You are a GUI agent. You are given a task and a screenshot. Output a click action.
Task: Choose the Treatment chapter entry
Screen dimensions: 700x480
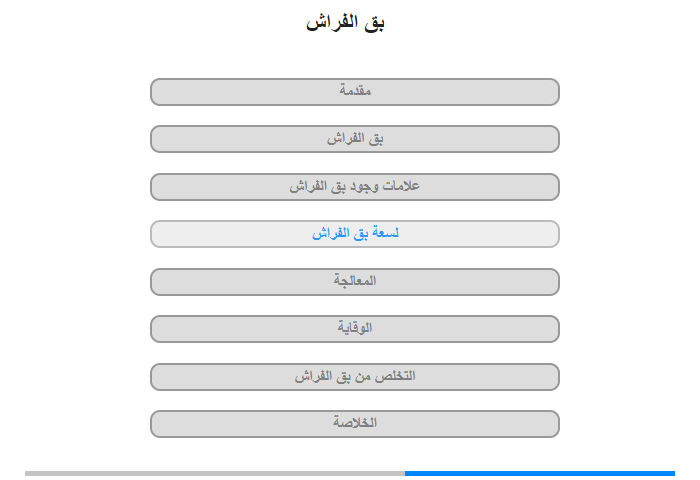pos(354,282)
